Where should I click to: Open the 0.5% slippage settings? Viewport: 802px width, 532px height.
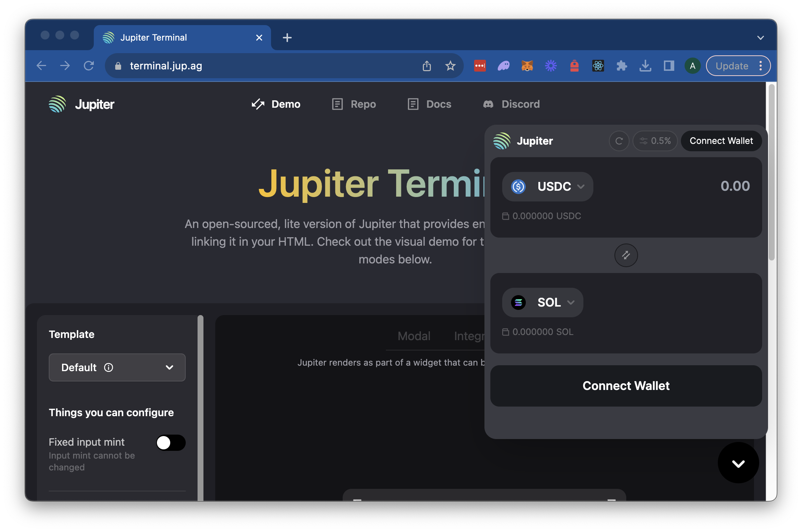655,141
